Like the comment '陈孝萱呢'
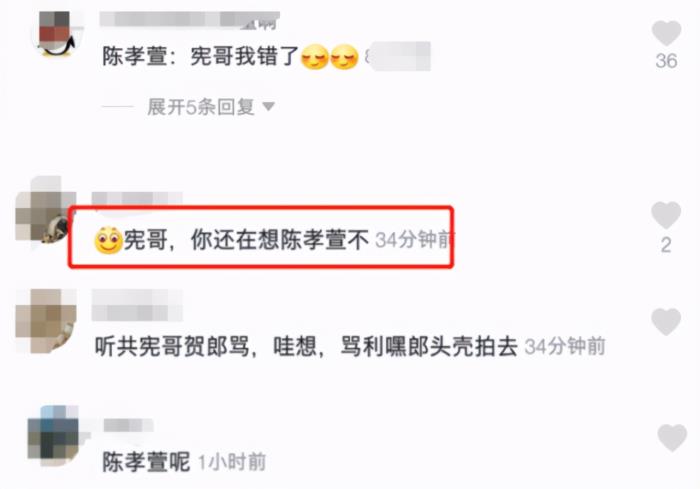 (x=672, y=437)
